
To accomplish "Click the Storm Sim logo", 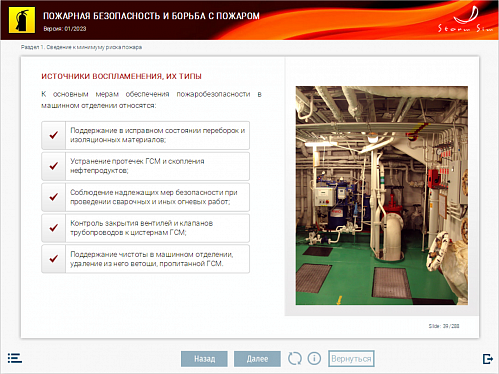I will [466, 19].
